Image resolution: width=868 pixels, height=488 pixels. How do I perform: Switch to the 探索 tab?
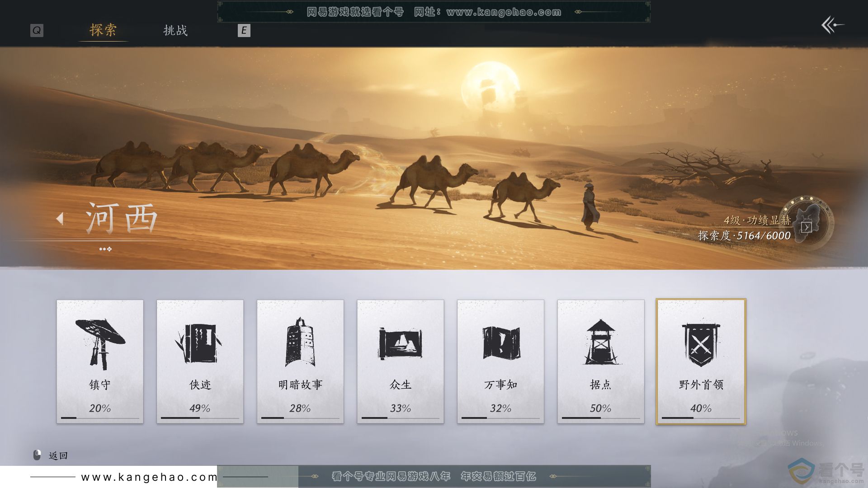coord(103,30)
